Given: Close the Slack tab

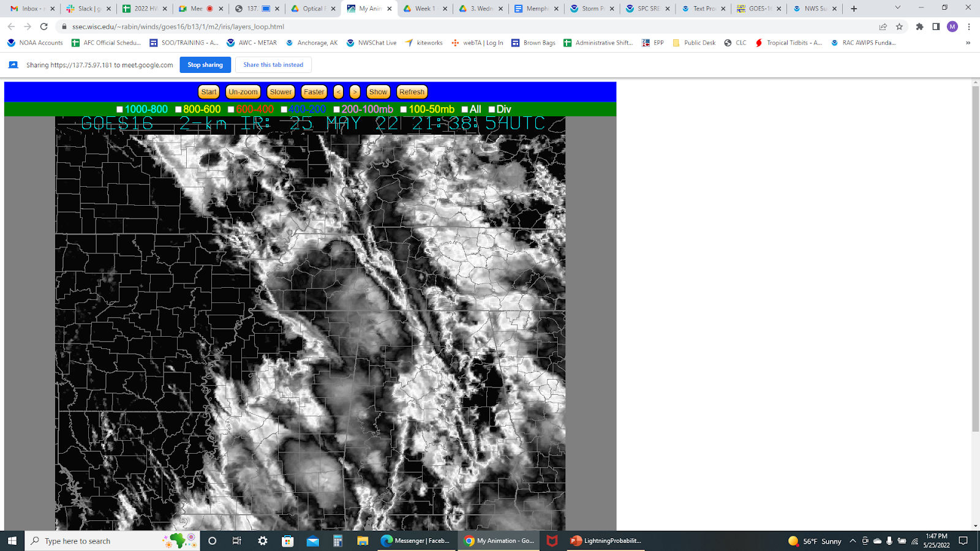Looking at the screenshot, I should (x=109, y=9).
